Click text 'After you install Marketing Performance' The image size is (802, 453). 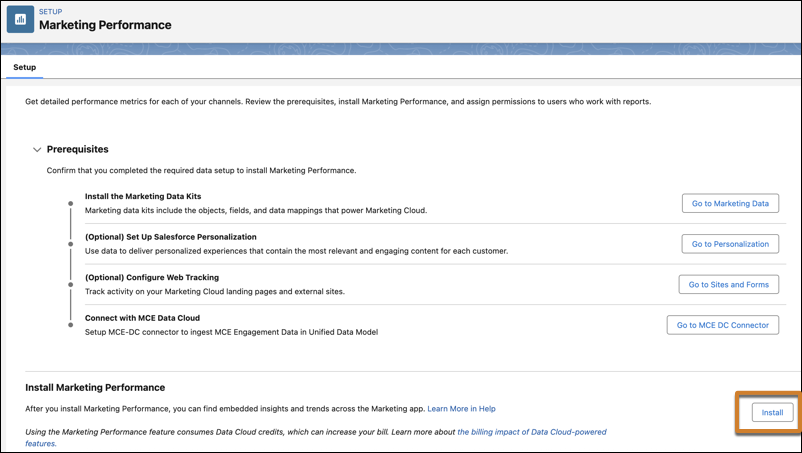coord(98,409)
